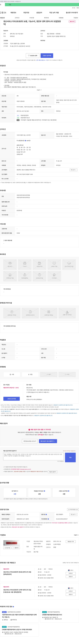The image size is (79, 644).
Task: Click the 고용24 logo
Action: tap(3, 13)
